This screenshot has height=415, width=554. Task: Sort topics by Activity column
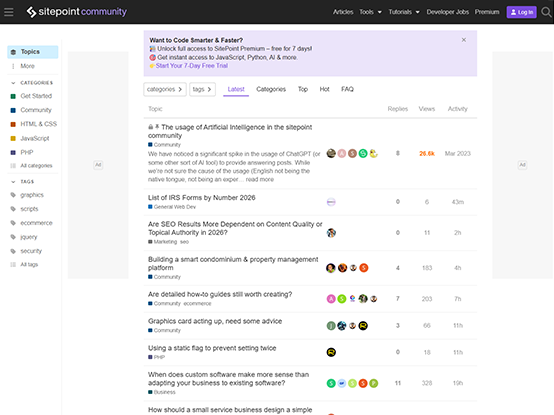pos(458,109)
